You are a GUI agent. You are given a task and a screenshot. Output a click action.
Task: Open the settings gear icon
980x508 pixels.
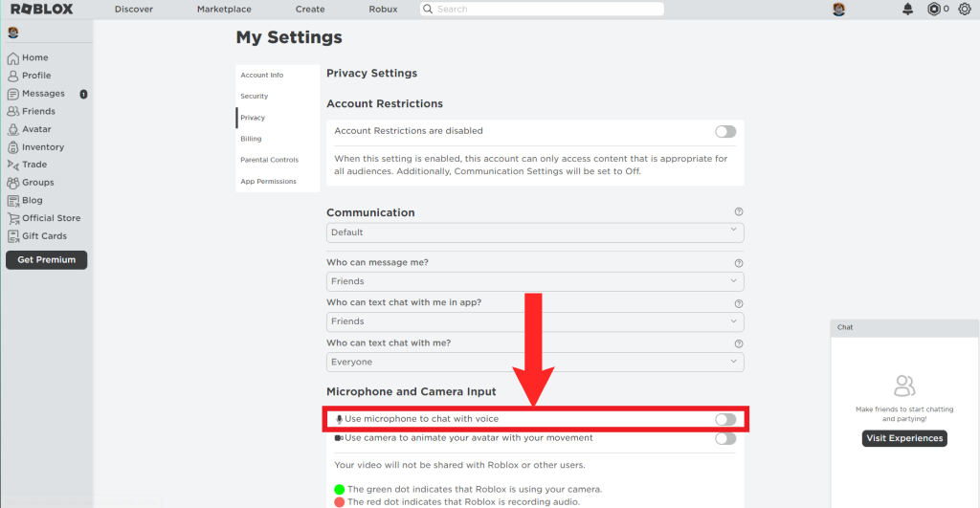click(x=964, y=10)
